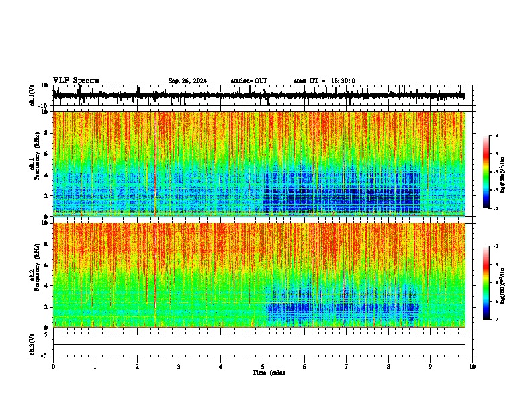
Task: Click the ch.2 spectrogram 8 kHz tick label
Action: 46,244
